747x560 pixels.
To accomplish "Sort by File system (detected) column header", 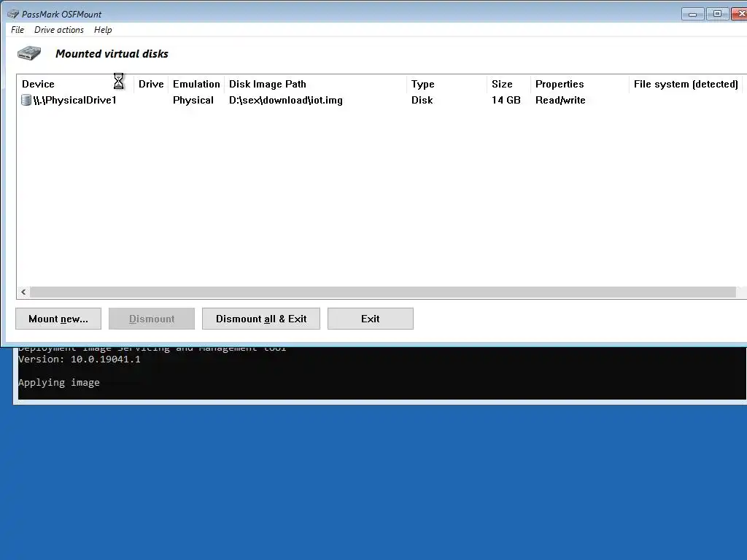I will (686, 84).
